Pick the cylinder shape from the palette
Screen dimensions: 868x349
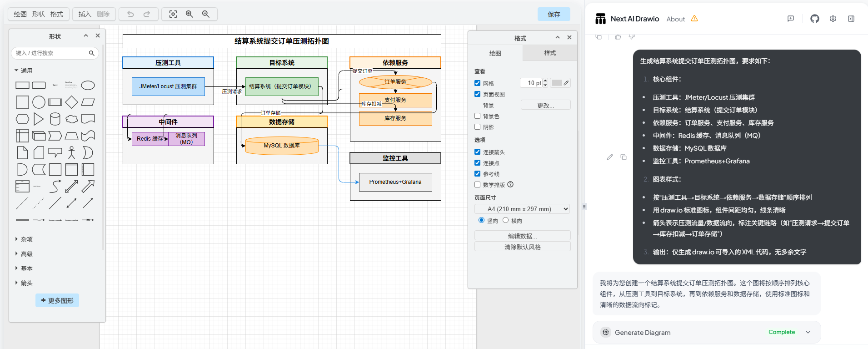[55, 119]
